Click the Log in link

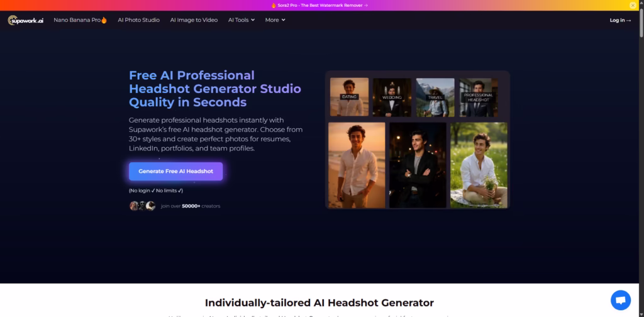620,20
